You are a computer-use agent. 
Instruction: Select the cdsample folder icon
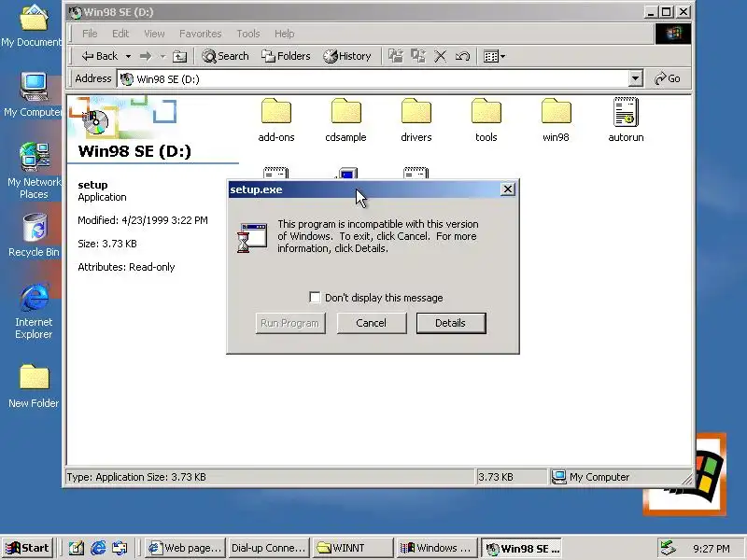pos(345,111)
